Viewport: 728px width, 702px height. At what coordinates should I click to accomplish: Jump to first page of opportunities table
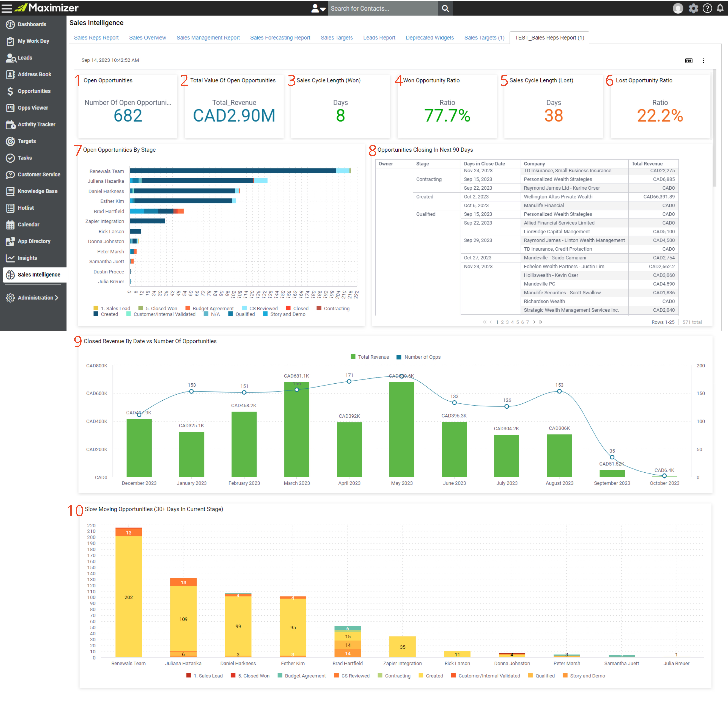click(x=484, y=322)
